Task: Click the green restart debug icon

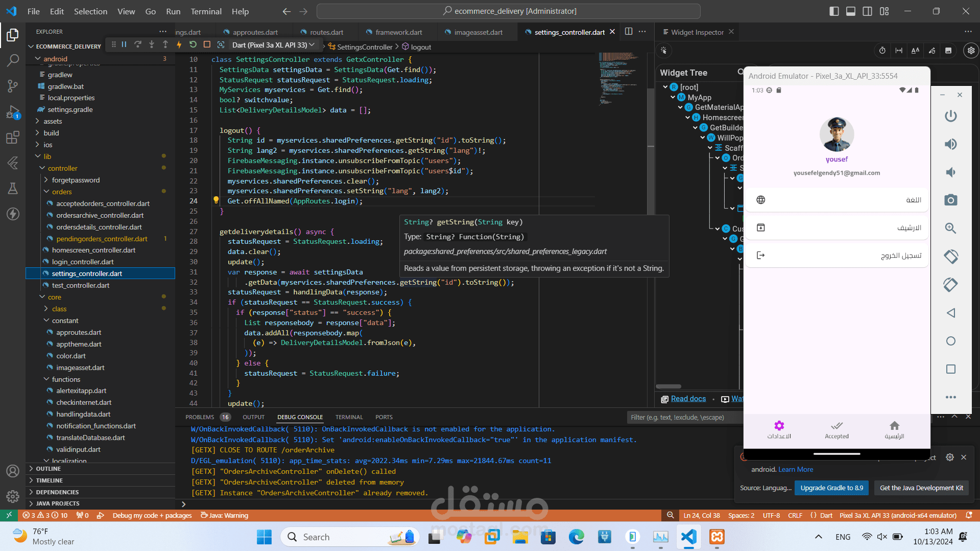Action: click(x=193, y=45)
